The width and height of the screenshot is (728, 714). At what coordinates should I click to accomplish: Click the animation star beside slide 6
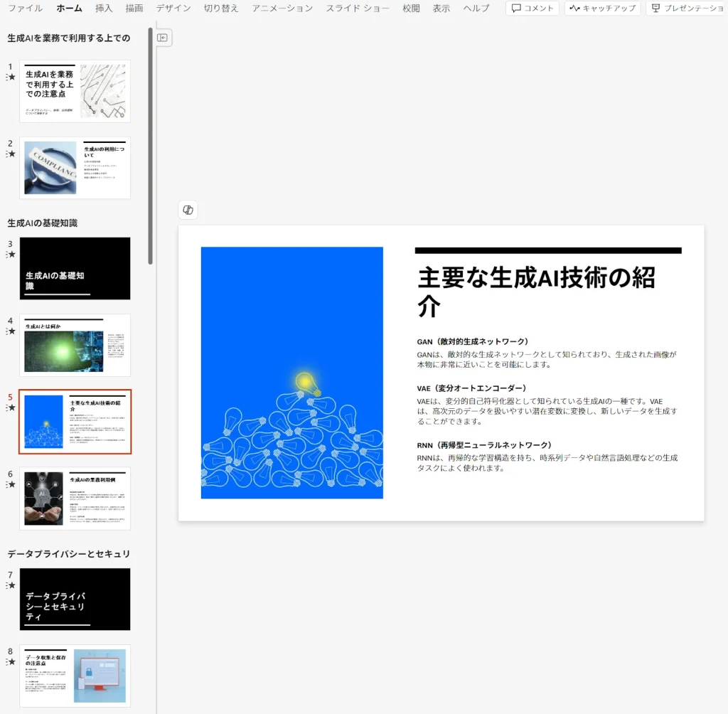click(x=11, y=484)
